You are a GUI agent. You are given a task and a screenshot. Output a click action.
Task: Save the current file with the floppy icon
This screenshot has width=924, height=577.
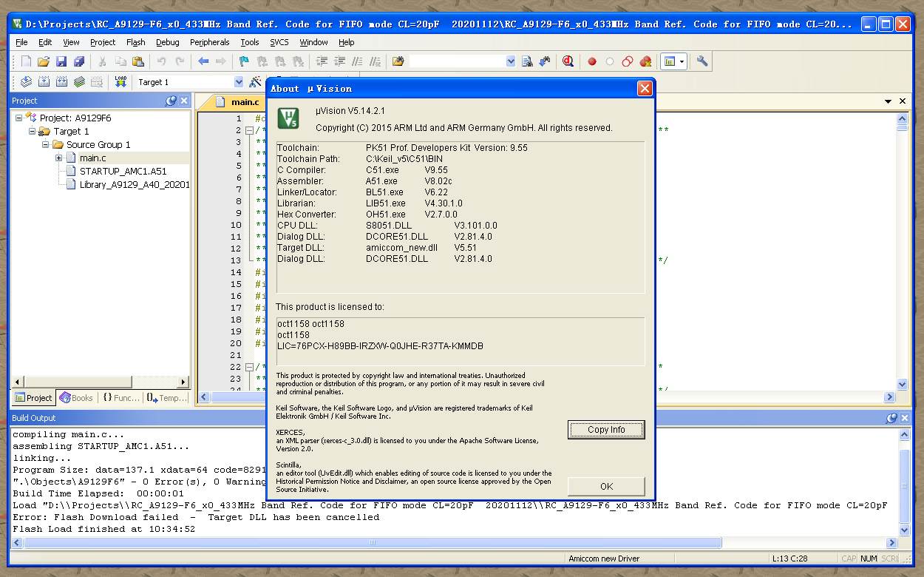click(x=61, y=61)
